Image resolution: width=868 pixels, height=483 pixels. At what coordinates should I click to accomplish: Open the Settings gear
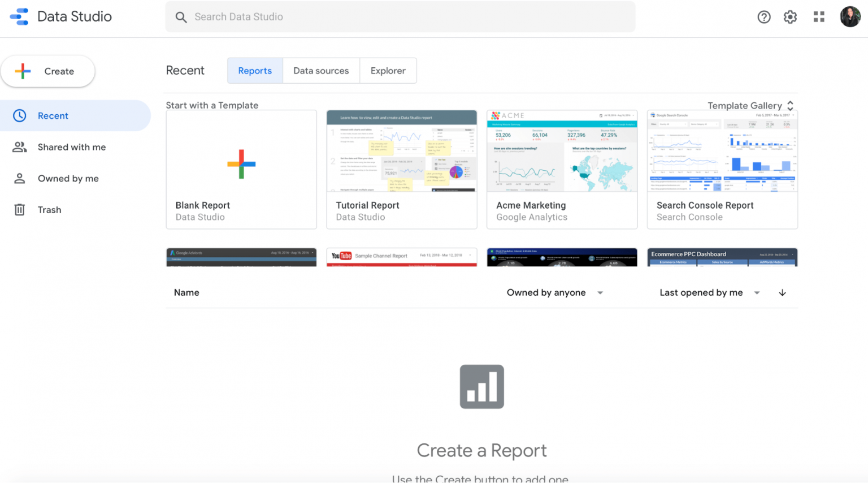pos(789,17)
